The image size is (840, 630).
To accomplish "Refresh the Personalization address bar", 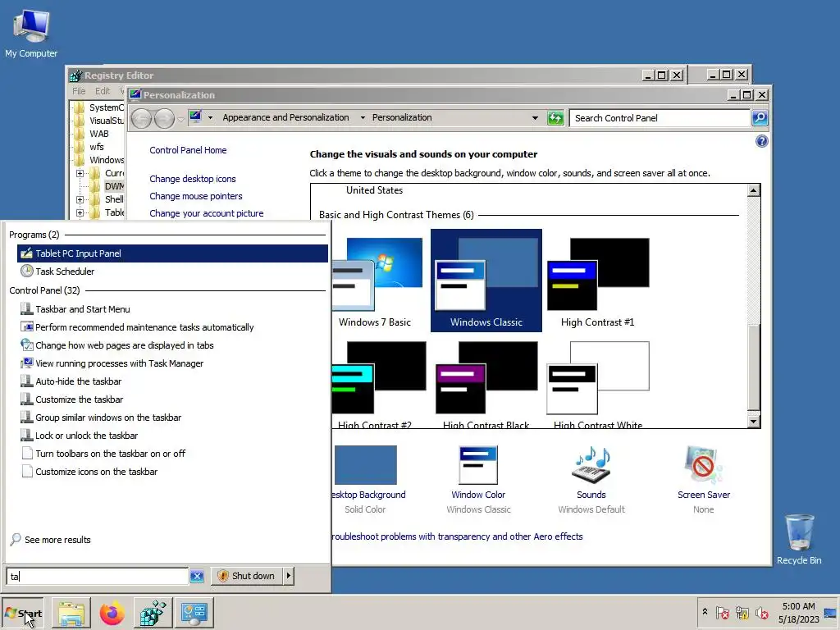I will (555, 118).
